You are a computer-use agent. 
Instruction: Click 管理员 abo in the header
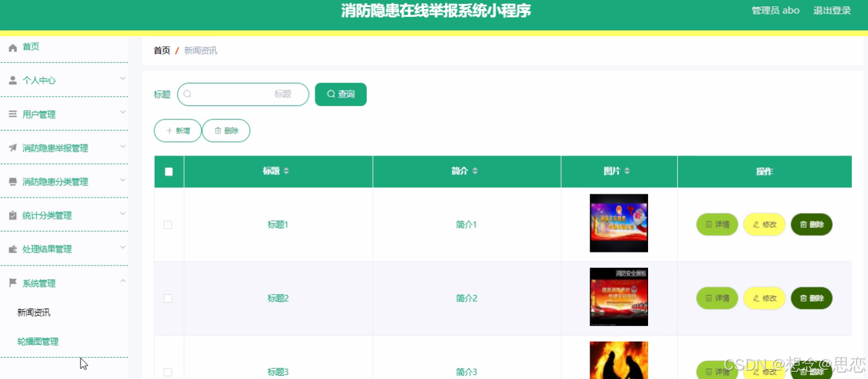coord(776,10)
